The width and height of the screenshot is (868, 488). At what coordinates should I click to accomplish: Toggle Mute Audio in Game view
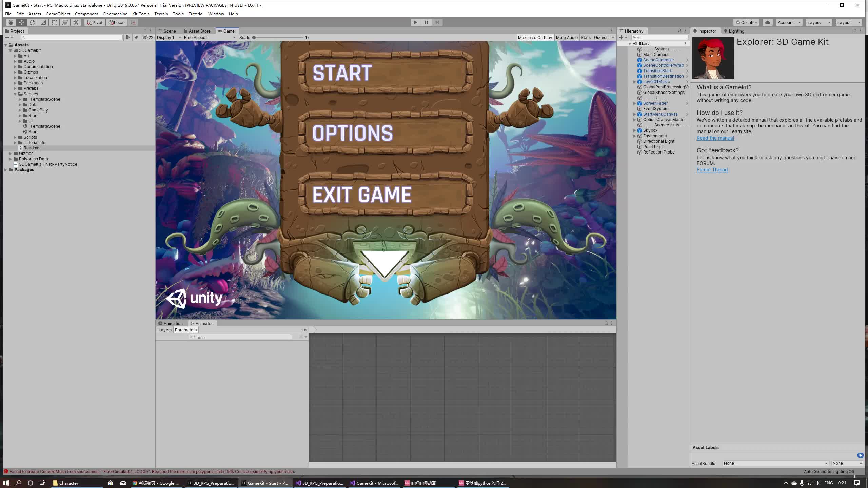coord(567,37)
